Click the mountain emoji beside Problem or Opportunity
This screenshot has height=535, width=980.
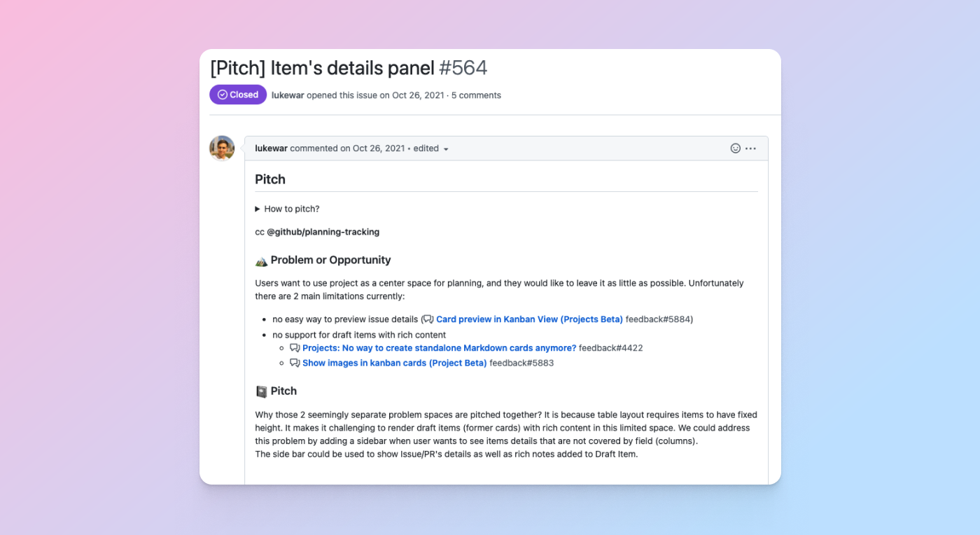coord(261,260)
